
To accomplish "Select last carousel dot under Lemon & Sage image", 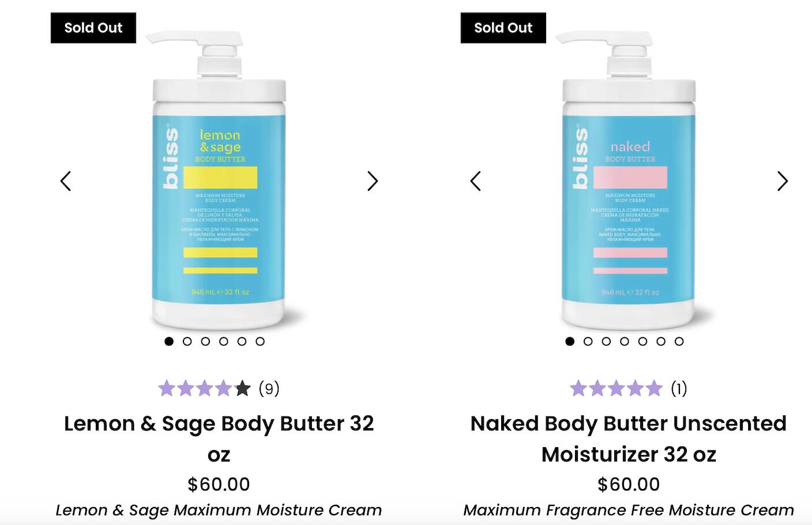I will coord(260,342).
